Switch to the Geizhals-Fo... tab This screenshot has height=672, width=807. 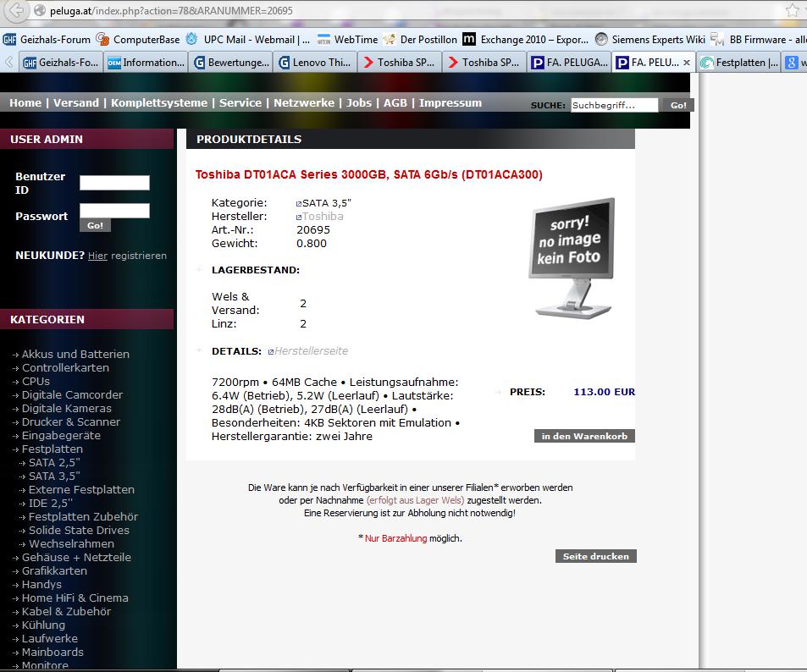click(x=60, y=63)
